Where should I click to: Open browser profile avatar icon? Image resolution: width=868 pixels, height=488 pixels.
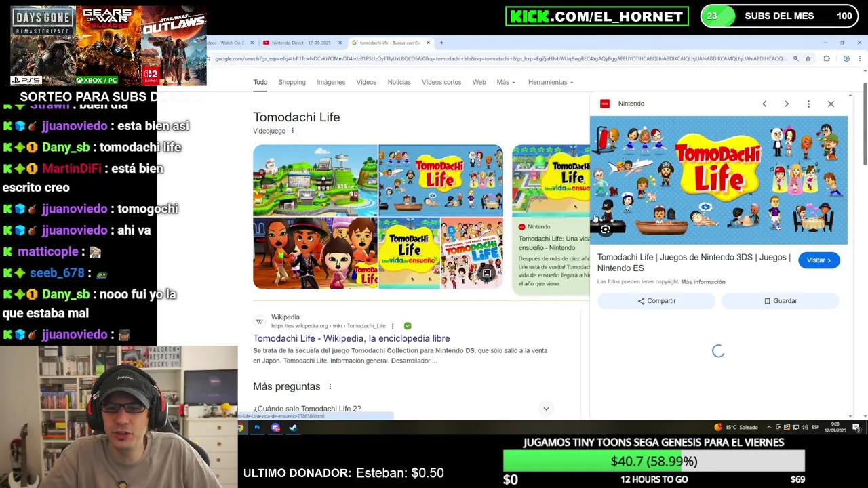[846, 59]
